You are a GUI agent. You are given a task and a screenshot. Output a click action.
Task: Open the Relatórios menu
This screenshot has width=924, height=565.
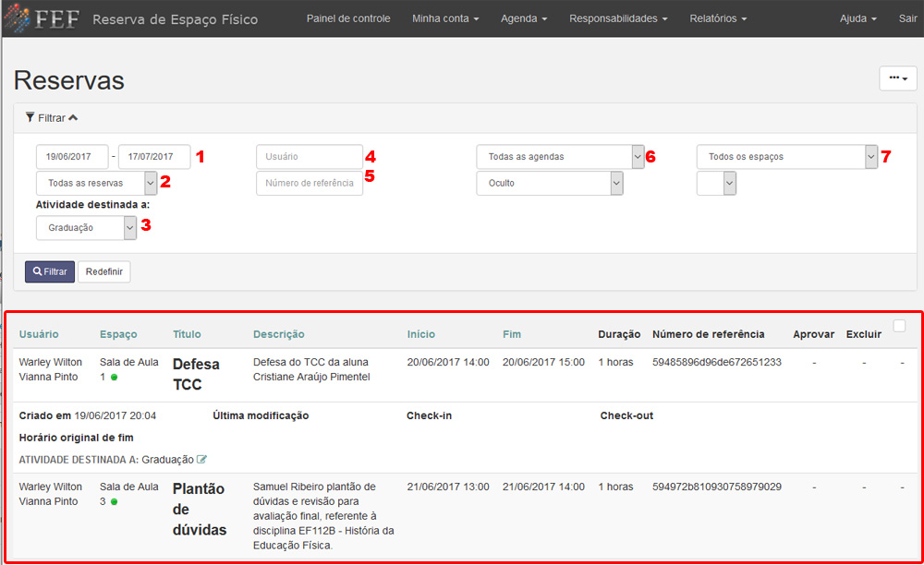718,18
